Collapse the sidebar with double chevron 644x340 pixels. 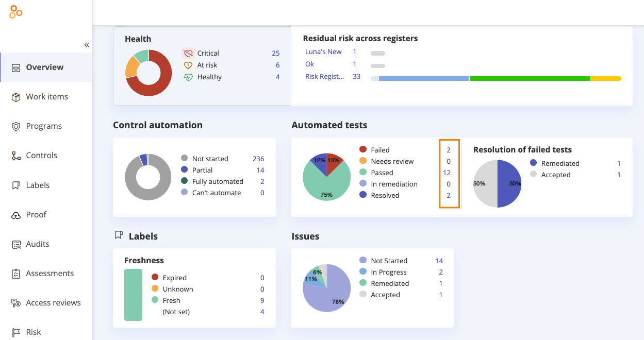87,45
